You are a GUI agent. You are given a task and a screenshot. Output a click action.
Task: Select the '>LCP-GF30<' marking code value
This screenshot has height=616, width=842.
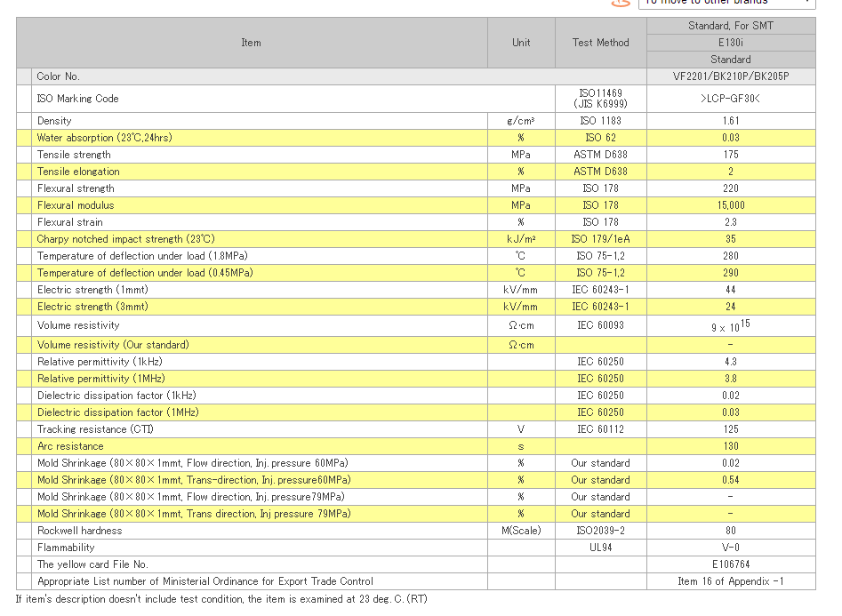(x=731, y=99)
